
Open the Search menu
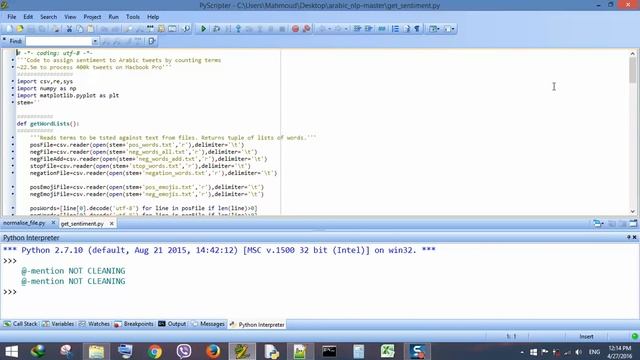[x=49, y=17]
